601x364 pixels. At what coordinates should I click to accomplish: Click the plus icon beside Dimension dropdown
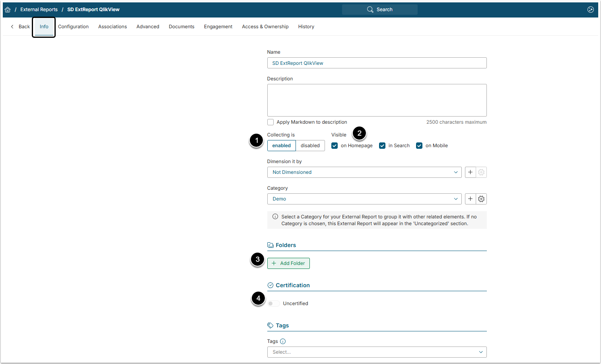click(x=470, y=172)
